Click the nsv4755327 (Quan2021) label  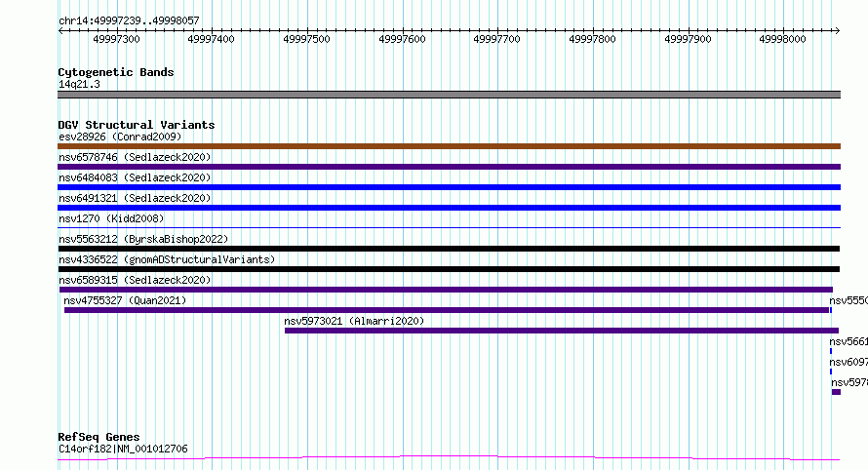click(125, 300)
